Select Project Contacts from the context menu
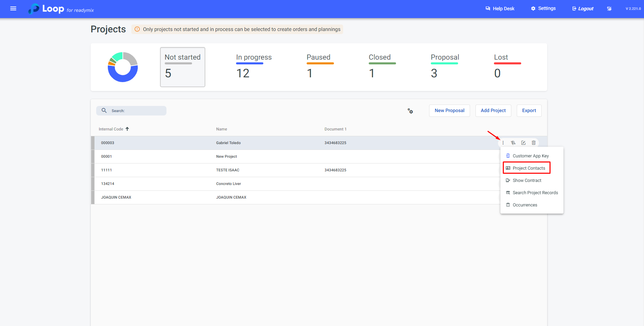Image resolution: width=644 pixels, height=326 pixels. (528, 168)
